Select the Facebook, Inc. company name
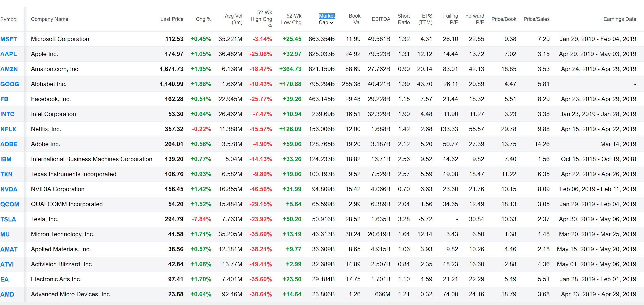Image resolution: width=644 pixels, height=305 pixels. (51, 99)
